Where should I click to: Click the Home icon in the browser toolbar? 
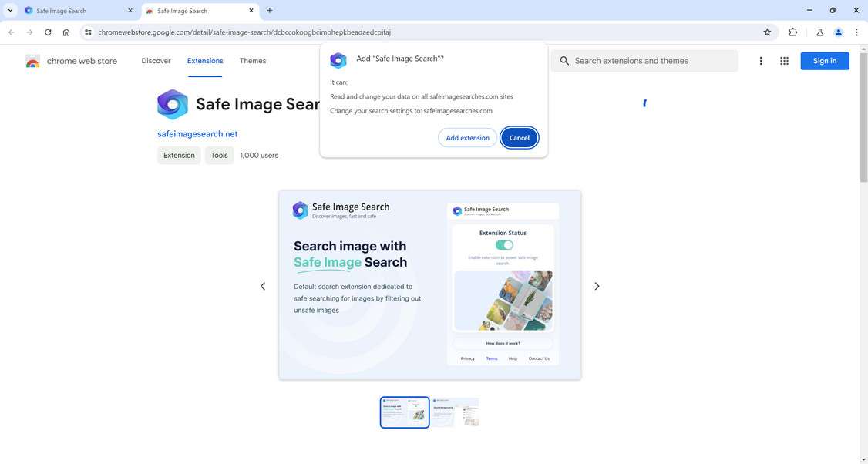(66, 32)
